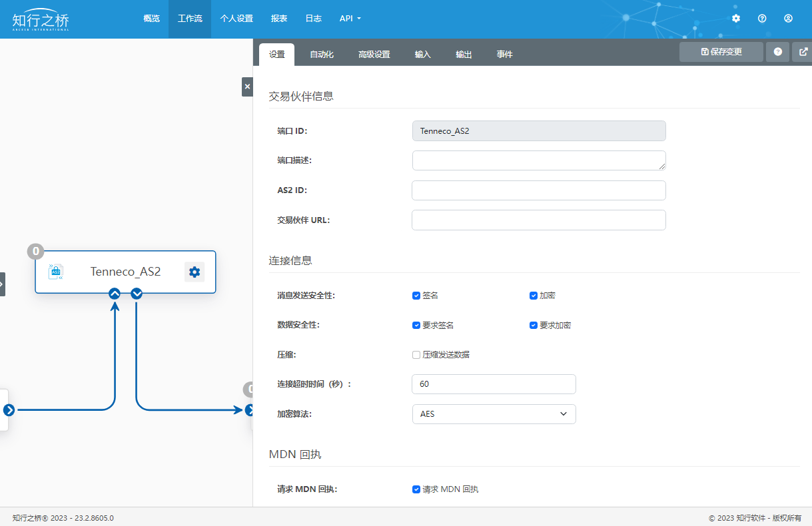This screenshot has height=526, width=812.
Task: Open the help icon in top navigation bar
Action: click(762, 19)
